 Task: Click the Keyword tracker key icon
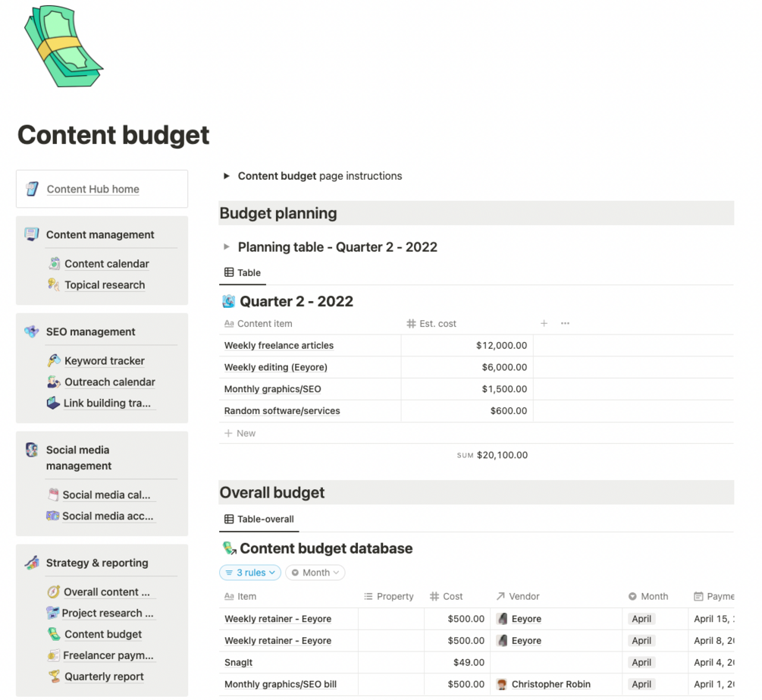54,361
